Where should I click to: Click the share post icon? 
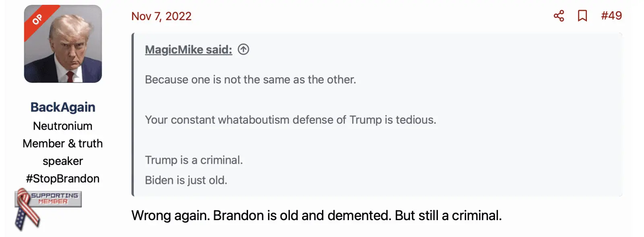[559, 16]
